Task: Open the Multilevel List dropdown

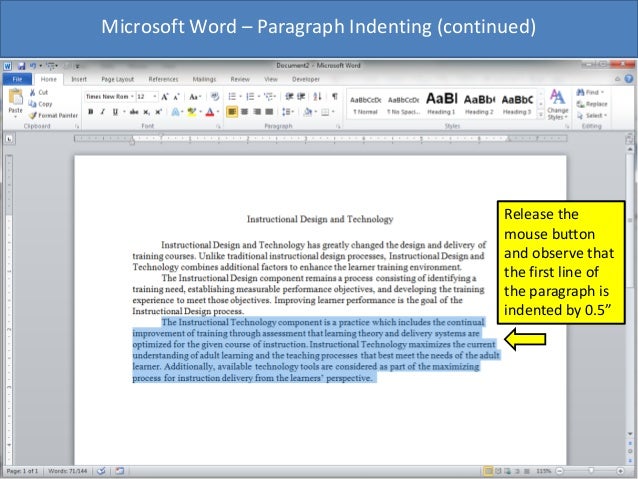Action: point(276,96)
